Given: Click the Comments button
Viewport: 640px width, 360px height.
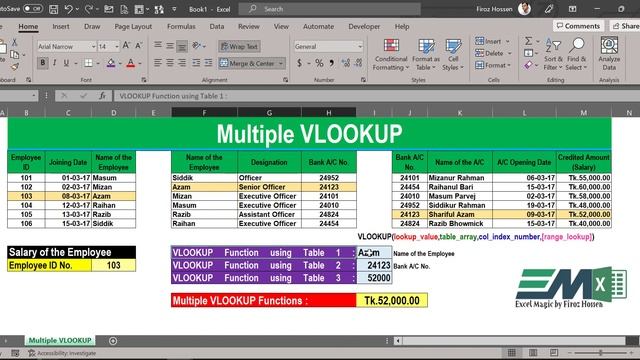Looking at the screenshot, I should coord(578,26).
